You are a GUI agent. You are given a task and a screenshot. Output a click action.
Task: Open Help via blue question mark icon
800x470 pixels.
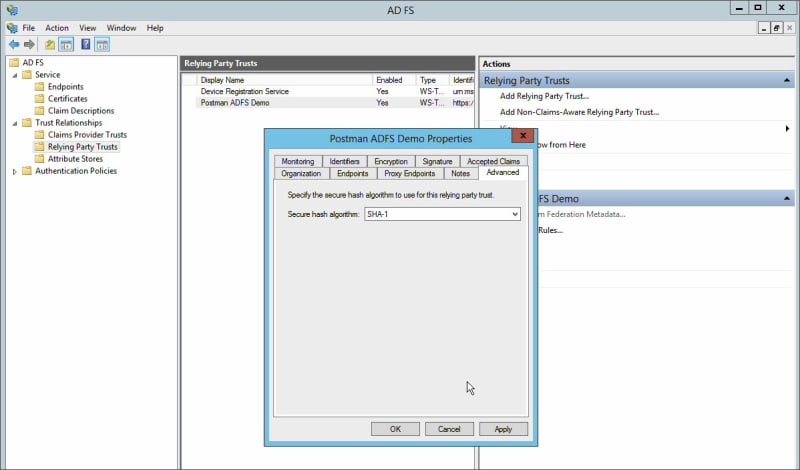(86, 45)
